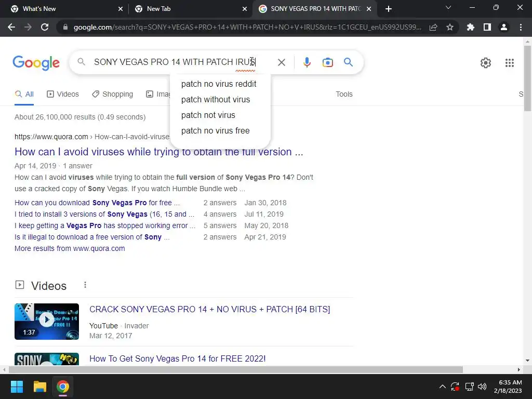Open File Explorer from the taskbar
Image resolution: width=532 pixels, height=399 pixels.
39,387
